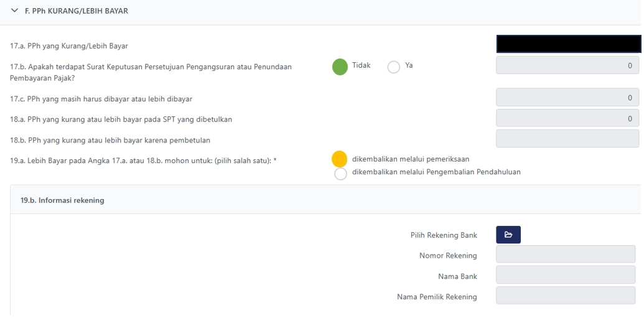Select the 'Ya' radio button
This screenshot has width=644, height=318.
(x=393, y=67)
